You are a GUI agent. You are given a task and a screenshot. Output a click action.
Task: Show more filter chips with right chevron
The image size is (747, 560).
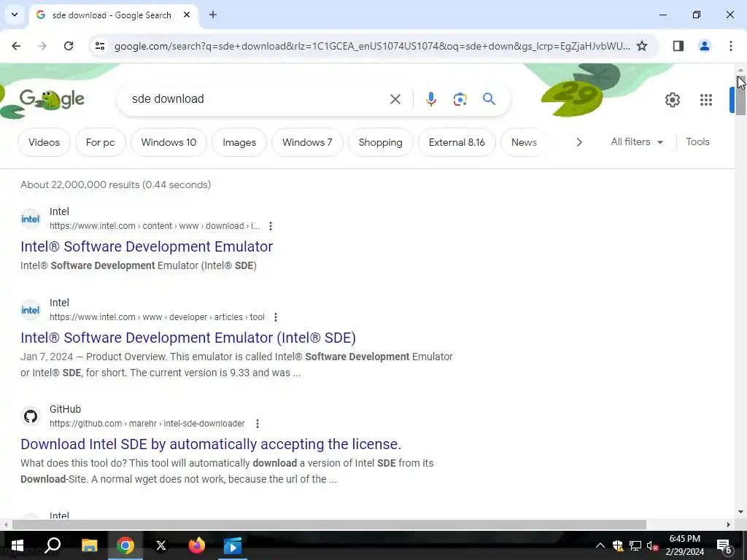pos(578,142)
